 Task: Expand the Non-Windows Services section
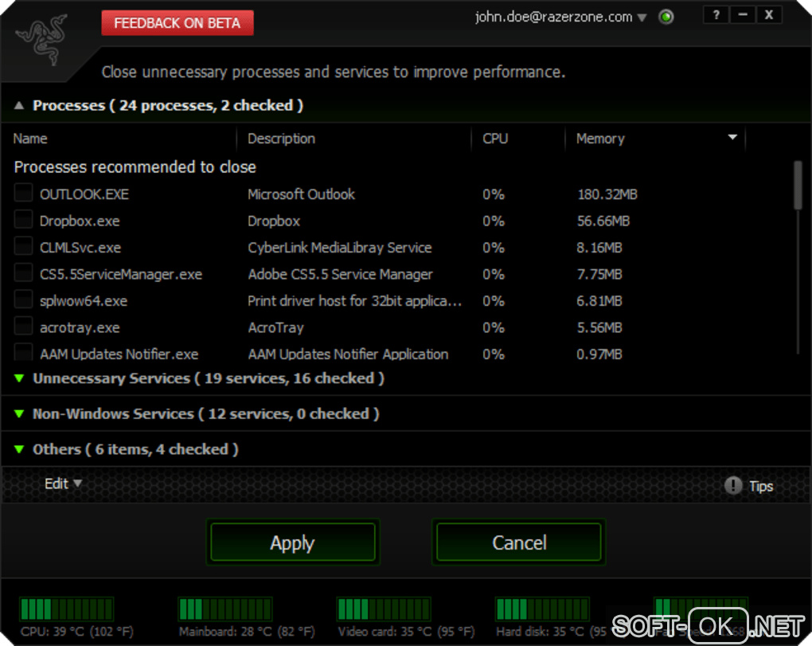point(19,413)
